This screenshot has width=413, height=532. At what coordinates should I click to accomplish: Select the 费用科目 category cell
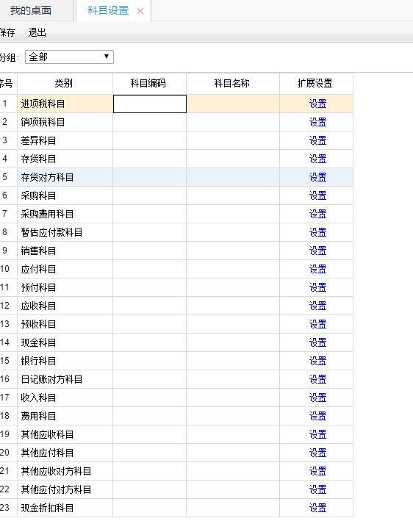(x=65, y=416)
